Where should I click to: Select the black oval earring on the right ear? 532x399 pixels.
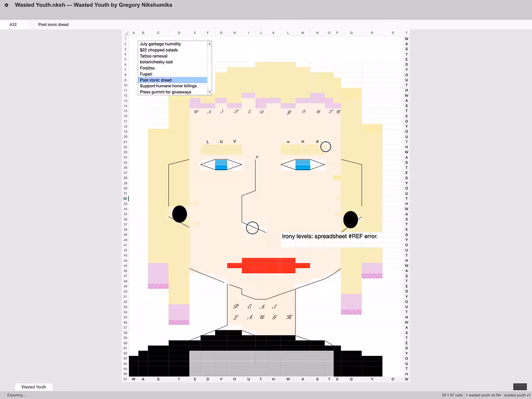351,220
